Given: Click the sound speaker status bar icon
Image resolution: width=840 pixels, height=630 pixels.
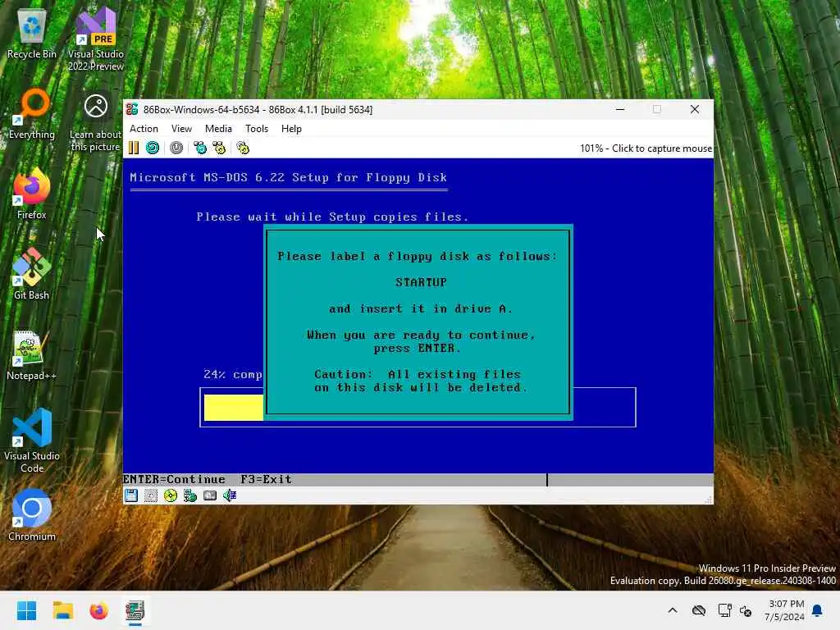Looking at the screenshot, I should pos(230,495).
